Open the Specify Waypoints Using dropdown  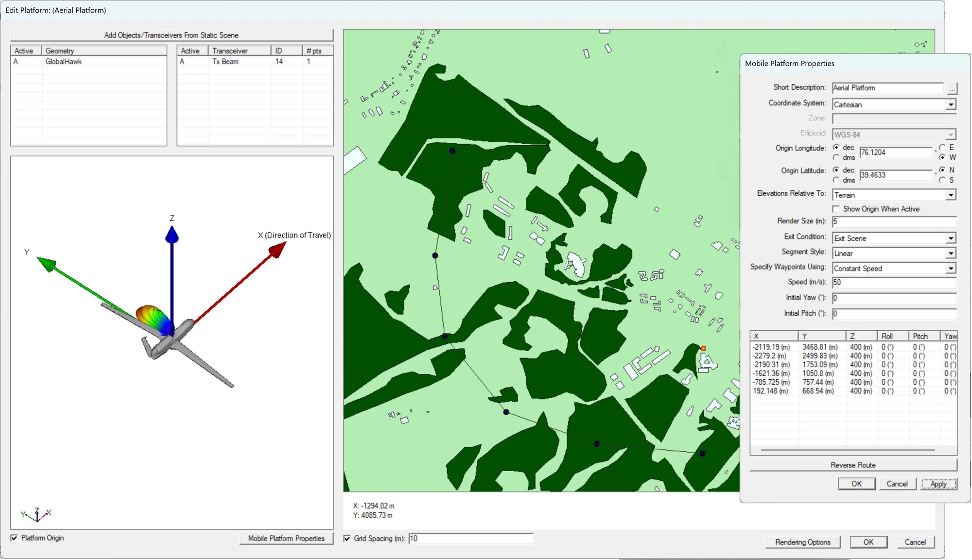(x=951, y=268)
